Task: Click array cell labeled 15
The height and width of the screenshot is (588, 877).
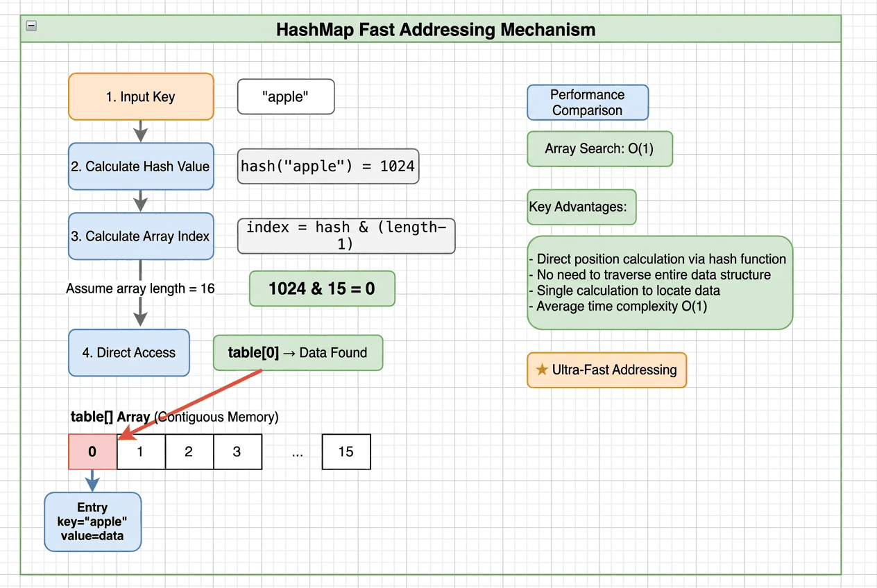Action: point(346,452)
